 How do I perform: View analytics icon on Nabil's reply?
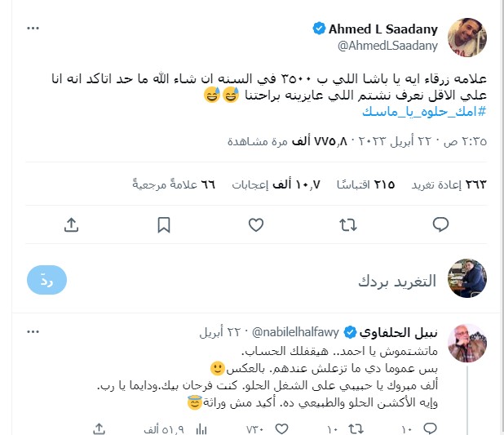(x=201, y=429)
